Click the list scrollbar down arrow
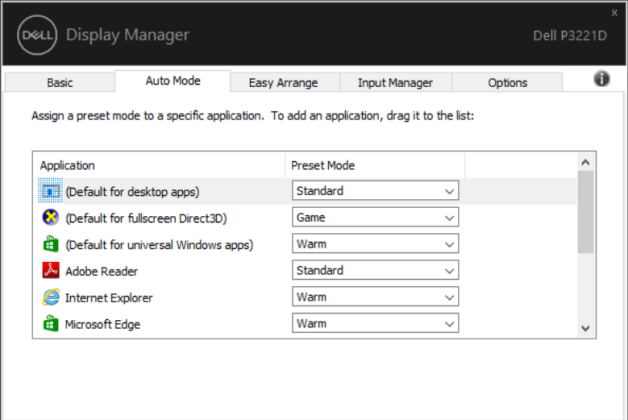The height and width of the screenshot is (420, 628). (586, 328)
